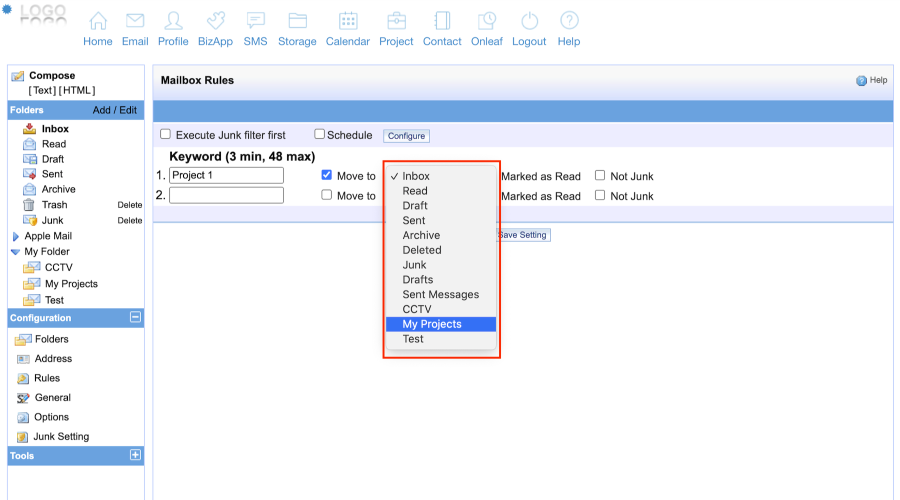Open the Contact icon in navigation
This screenshot has height=500, width=900.
(442, 21)
